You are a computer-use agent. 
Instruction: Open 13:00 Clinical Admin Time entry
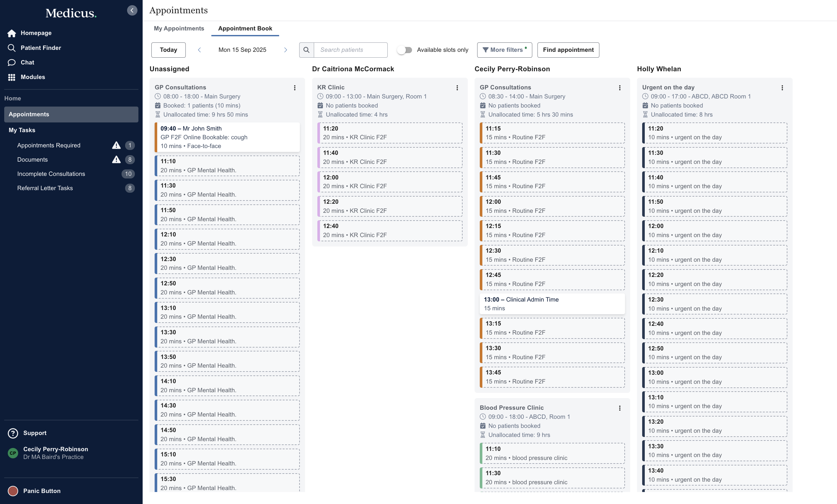click(552, 304)
